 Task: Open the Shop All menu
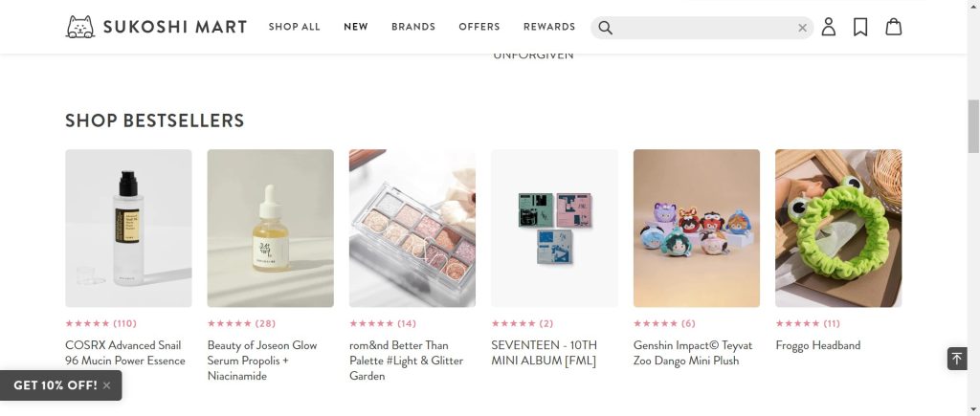[x=294, y=27]
